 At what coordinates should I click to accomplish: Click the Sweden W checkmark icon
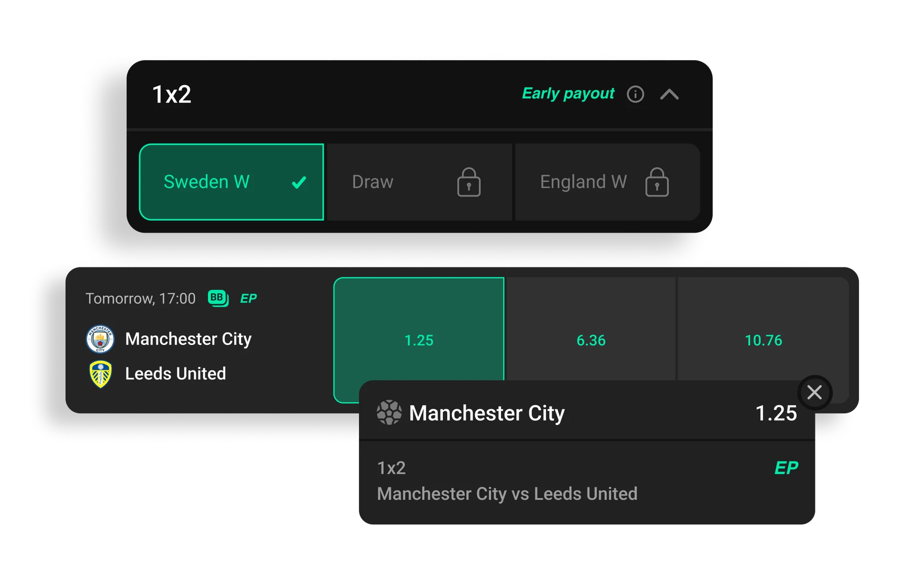coord(299,182)
